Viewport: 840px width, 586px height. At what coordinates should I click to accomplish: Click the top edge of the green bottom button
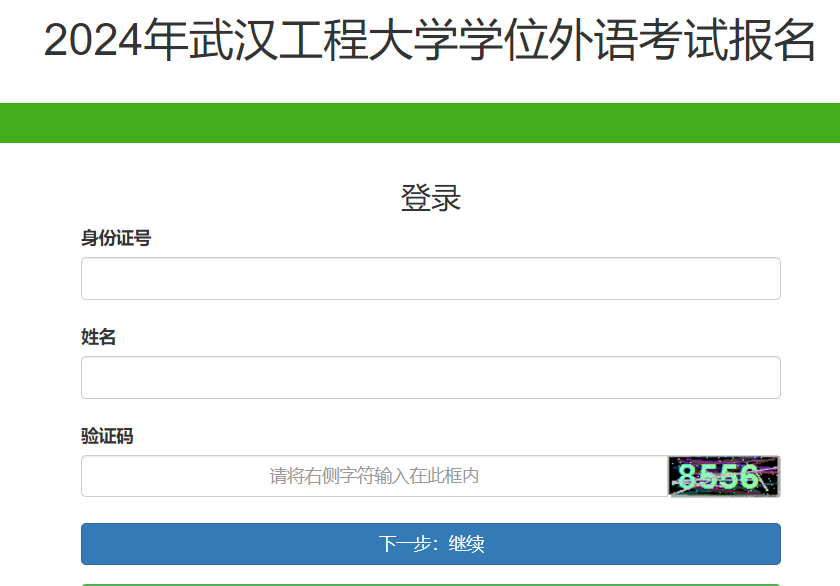point(430,578)
